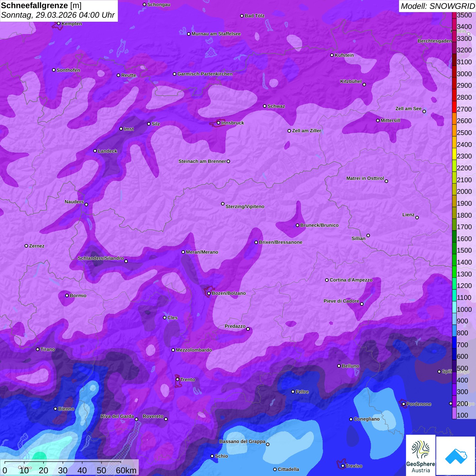
Task: Click the Predazzo marker dot
Action: 248,329
